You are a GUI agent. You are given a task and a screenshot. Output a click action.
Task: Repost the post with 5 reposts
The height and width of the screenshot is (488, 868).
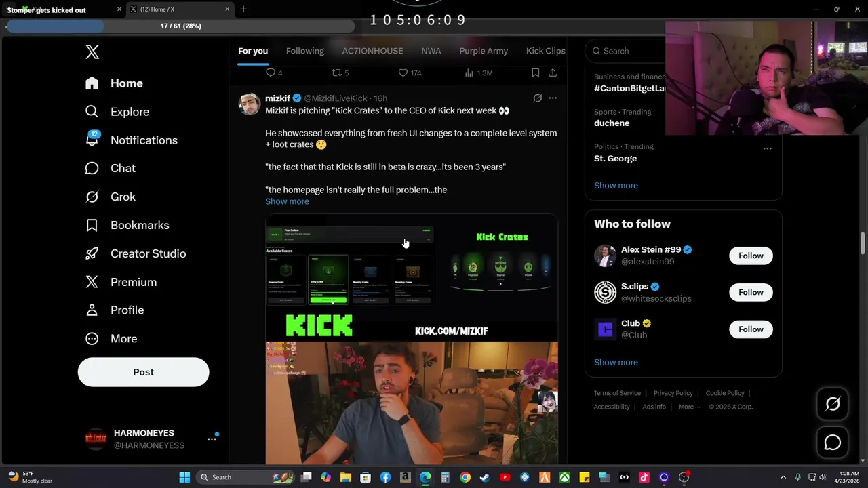click(x=340, y=73)
